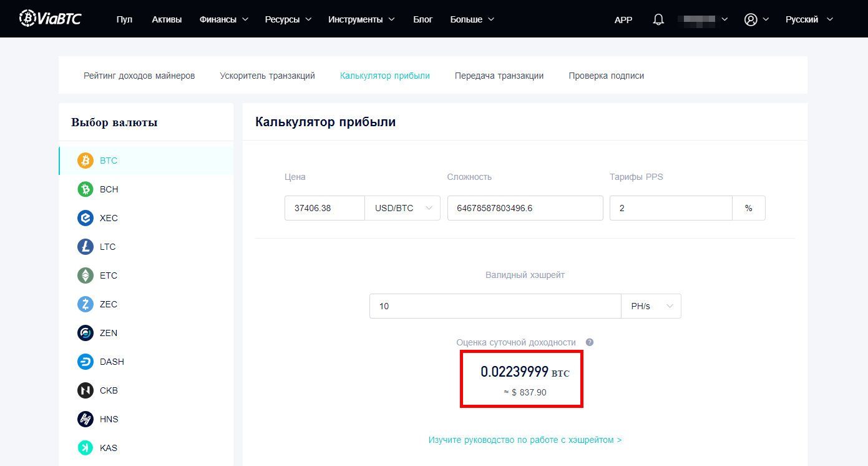Pick the ZEC coin icon
The image size is (868, 466).
pos(85,304)
